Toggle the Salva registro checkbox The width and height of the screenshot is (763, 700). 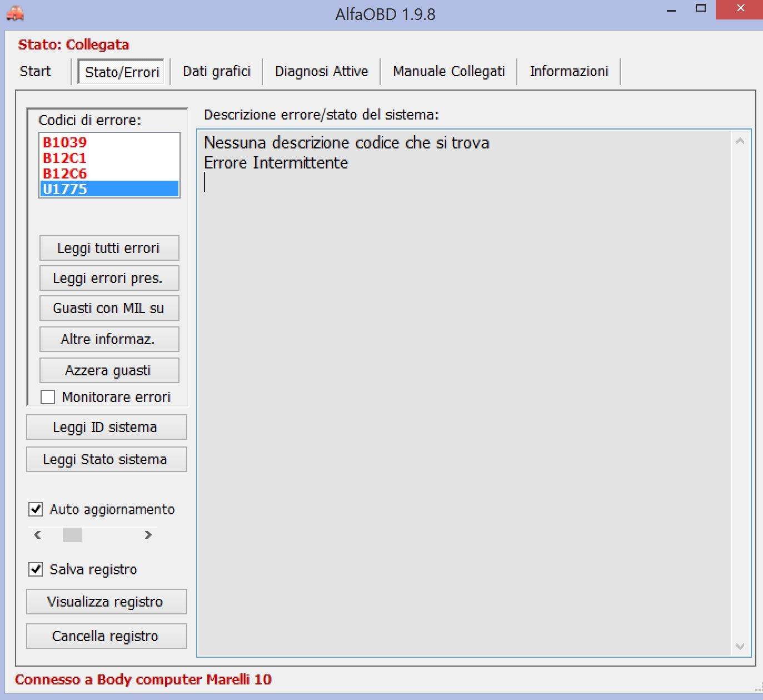[x=36, y=569]
